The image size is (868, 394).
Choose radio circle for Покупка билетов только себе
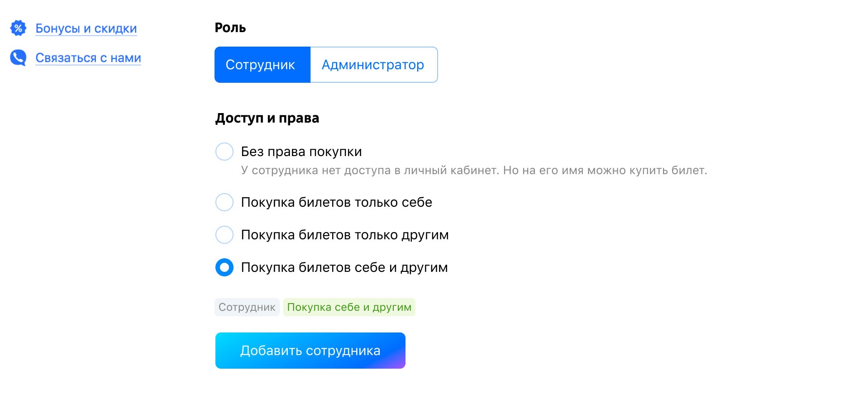pyautogui.click(x=224, y=202)
